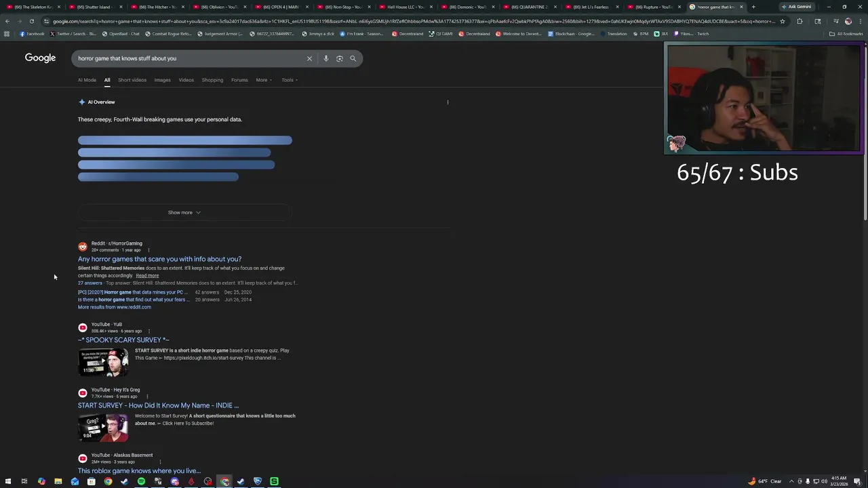Viewport: 868px width, 488px height.
Task: Play the Hey It's Greg video thumbnail
Action: (x=103, y=428)
